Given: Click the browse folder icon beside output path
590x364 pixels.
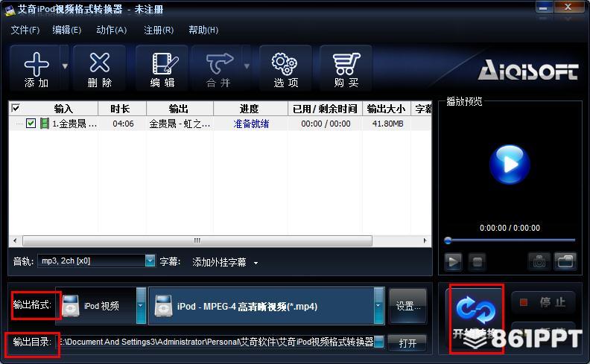Looking at the screenshot, I should click(x=379, y=342).
